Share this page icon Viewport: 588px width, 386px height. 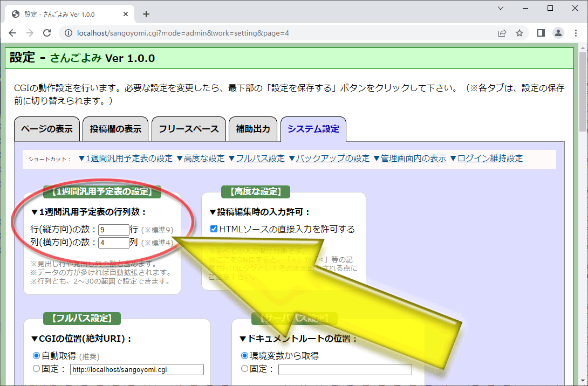(502, 33)
